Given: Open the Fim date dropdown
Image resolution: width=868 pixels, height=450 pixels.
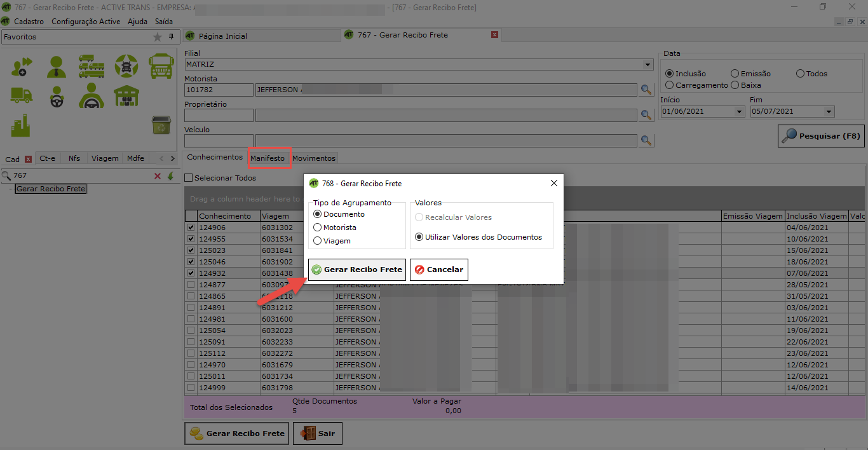Looking at the screenshot, I should tap(829, 112).
